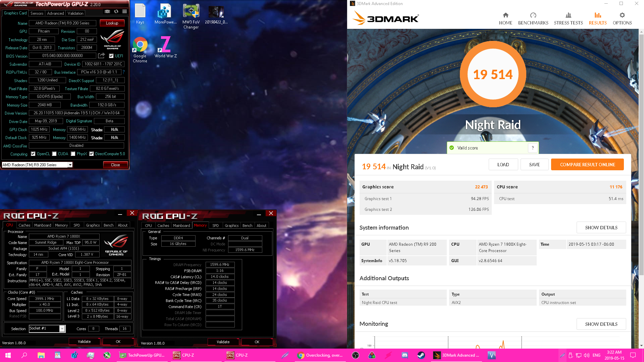Open 3DMark Benchmarks section
Screen dimensions: 644x362
533,19
